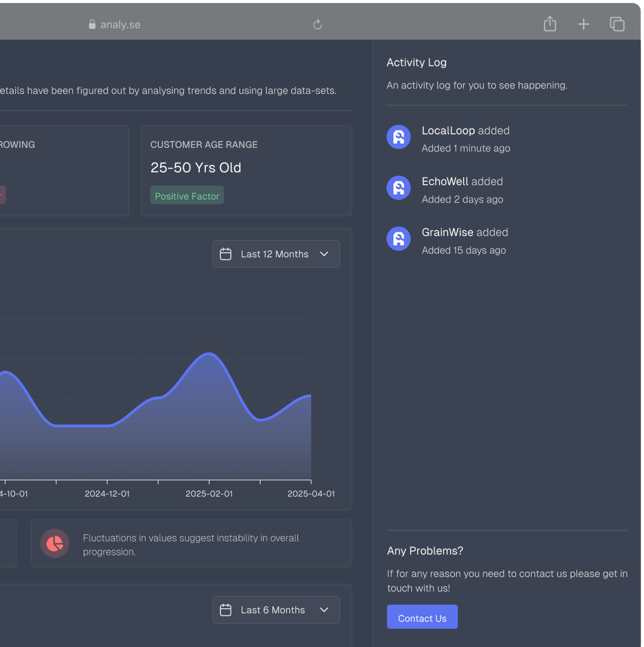This screenshot has width=644, height=647.
Task: Reload the analy.se page
Action: pyautogui.click(x=317, y=24)
